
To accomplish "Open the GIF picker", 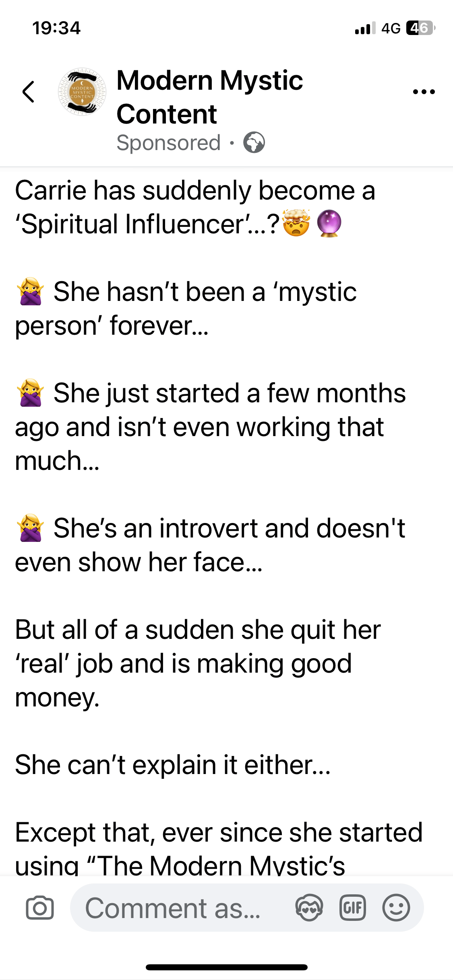I will click(x=353, y=908).
